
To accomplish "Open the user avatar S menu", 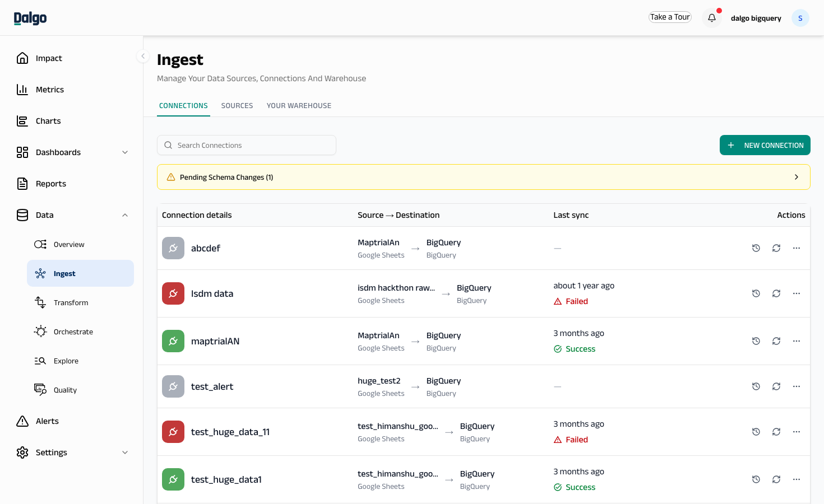I will click(800, 18).
